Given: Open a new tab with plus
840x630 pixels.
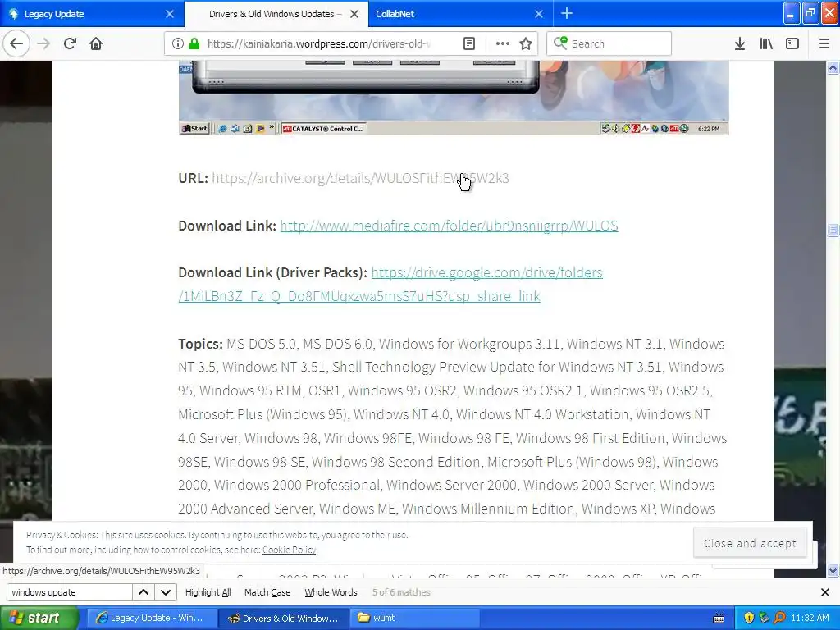Looking at the screenshot, I should click(x=567, y=13).
